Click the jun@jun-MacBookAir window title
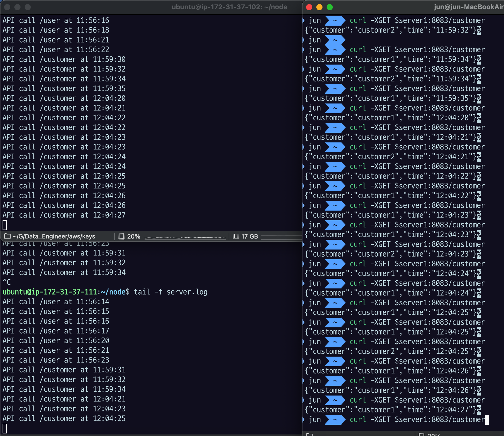This screenshot has height=436, width=504. 468,7
